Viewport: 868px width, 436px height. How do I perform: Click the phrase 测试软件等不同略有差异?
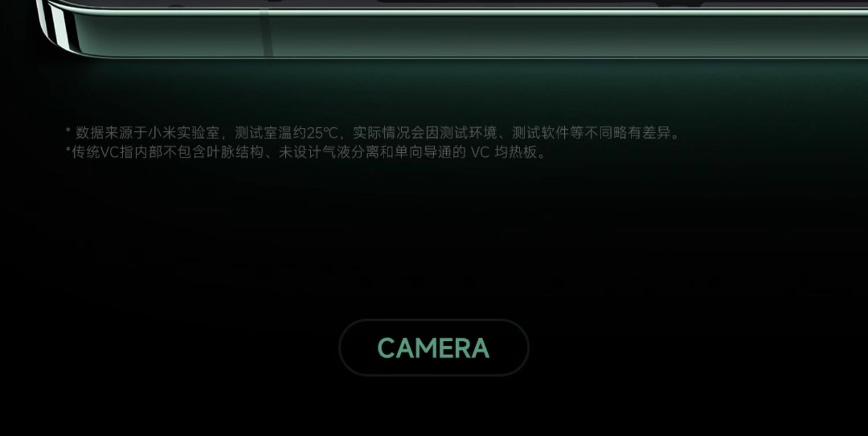click(x=591, y=133)
